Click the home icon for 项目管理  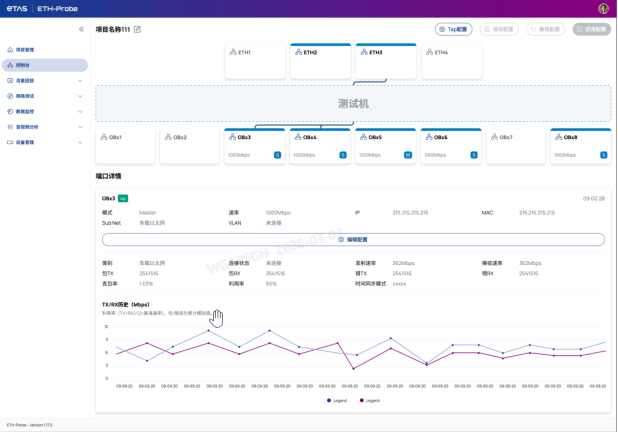10,50
